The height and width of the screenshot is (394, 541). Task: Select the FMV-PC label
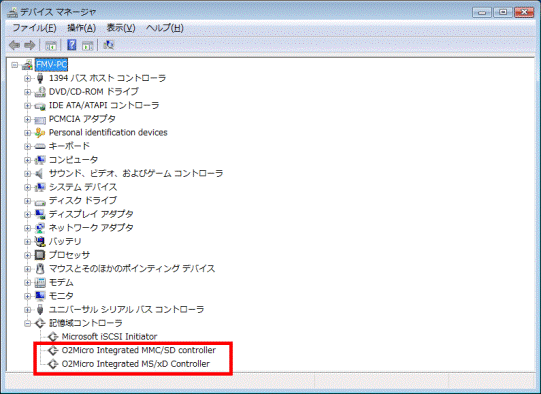tap(51, 65)
